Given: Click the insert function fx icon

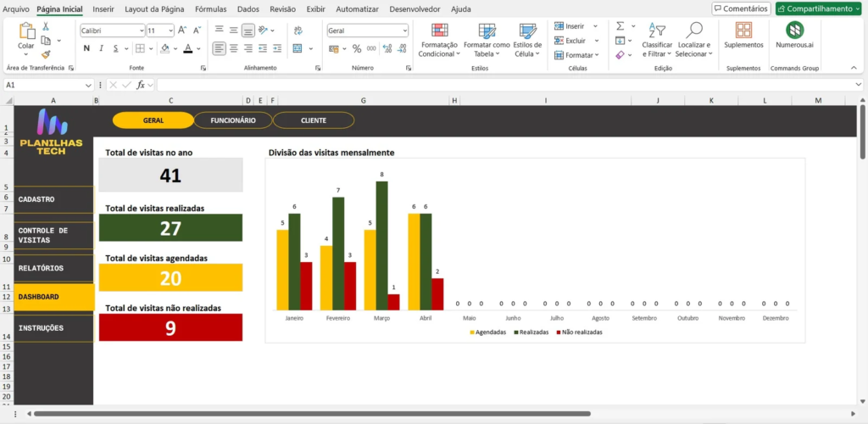Looking at the screenshot, I should coord(142,85).
